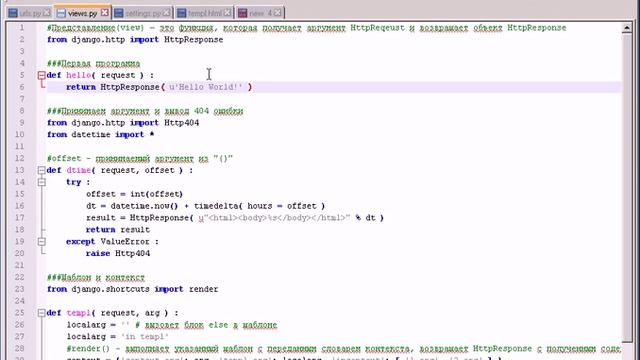Viewport: 640px width, 360px height.
Task: Click the file icon on settings.py tab
Action: (119, 13)
